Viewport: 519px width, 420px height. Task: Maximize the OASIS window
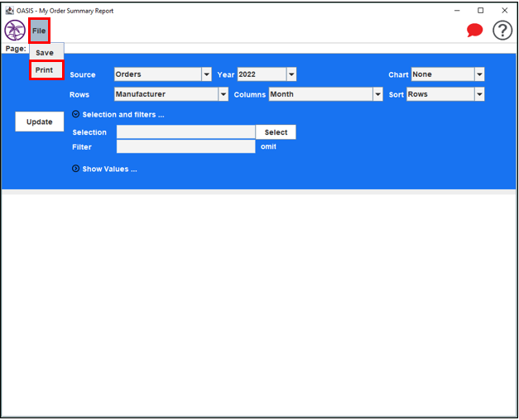click(x=481, y=11)
